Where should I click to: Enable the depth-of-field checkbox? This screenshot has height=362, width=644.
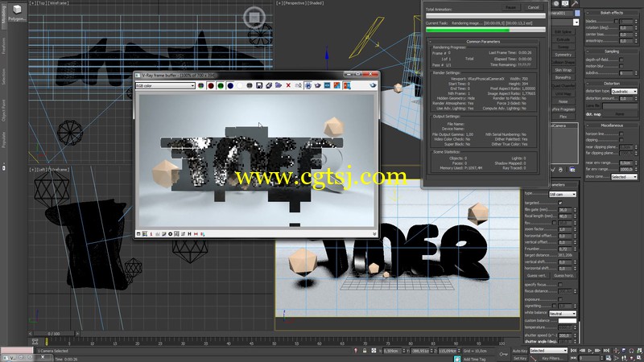tap(621, 60)
